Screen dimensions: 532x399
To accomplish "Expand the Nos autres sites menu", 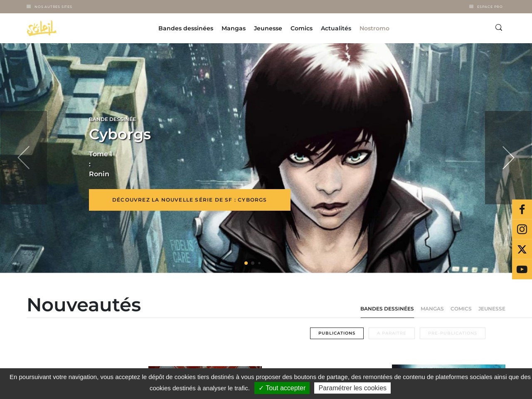I will coord(49,7).
